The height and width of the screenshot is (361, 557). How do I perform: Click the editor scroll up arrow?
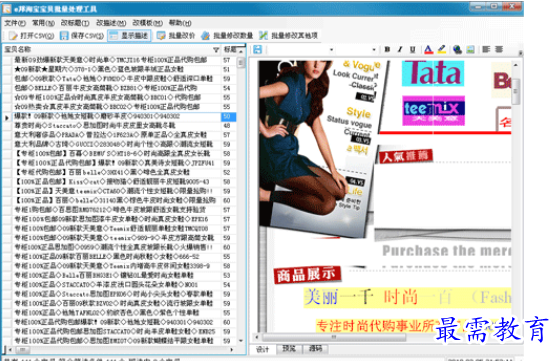click(515, 65)
